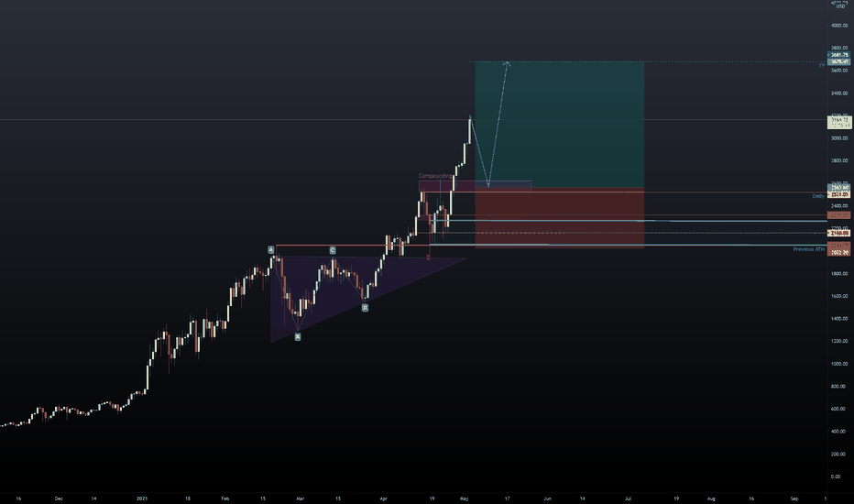Click the 17 date label on time axis
Image resolution: width=854 pixels, height=504 pixels.
(507, 499)
